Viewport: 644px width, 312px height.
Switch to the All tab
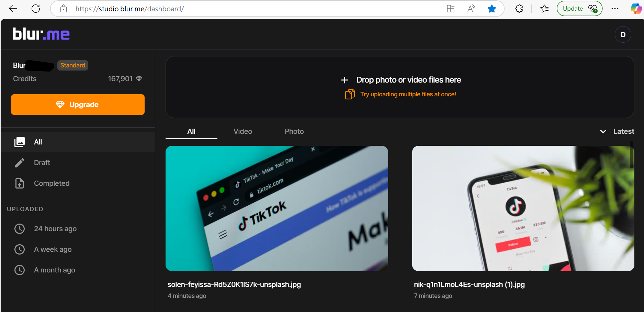click(x=191, y=131)
